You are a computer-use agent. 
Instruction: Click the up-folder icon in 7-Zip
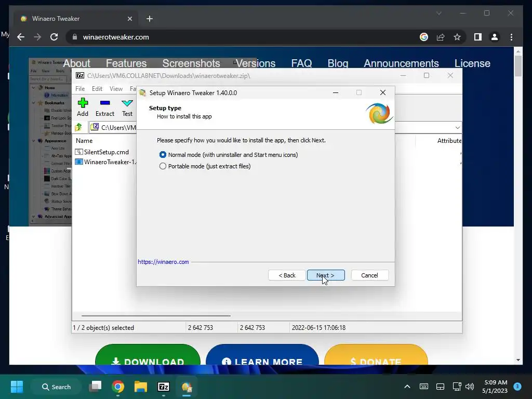click(x=79, y=127)
